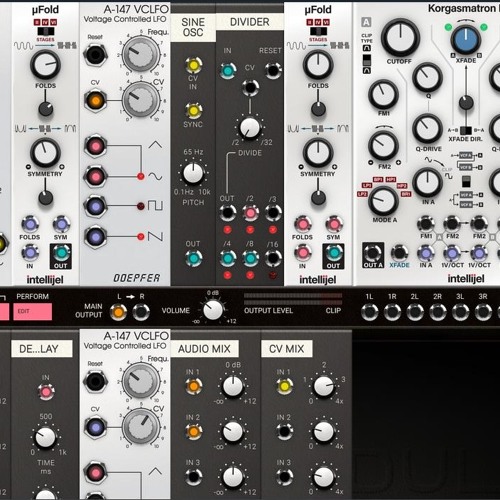Toggle the left µFold STAGES switch
Screen dimensions: 500x500
pyautogui.click(x=46, y=31)
